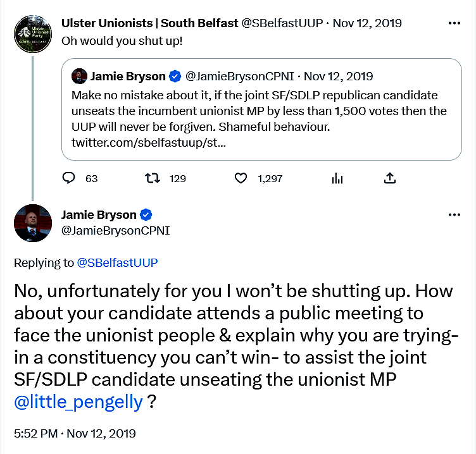Viewport: 476px width, 454px height.
Task: Open the @little_pengelly mention link
Action: (x=78, y=402)
